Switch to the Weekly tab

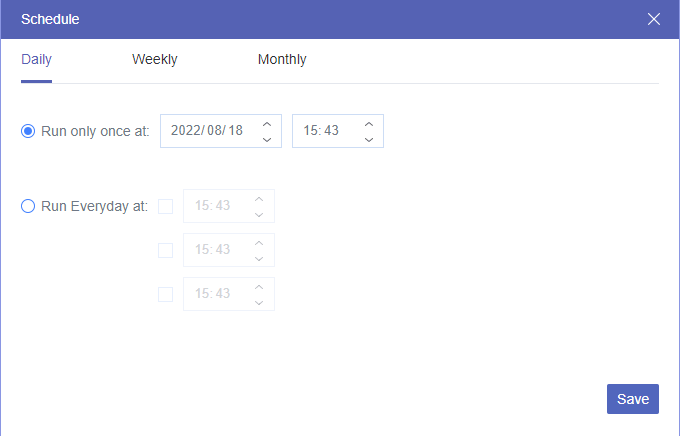(155, 59)
